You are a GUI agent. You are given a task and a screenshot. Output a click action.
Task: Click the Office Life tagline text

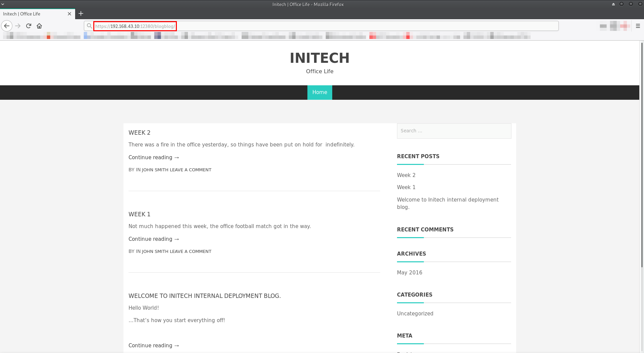(319, 71)
